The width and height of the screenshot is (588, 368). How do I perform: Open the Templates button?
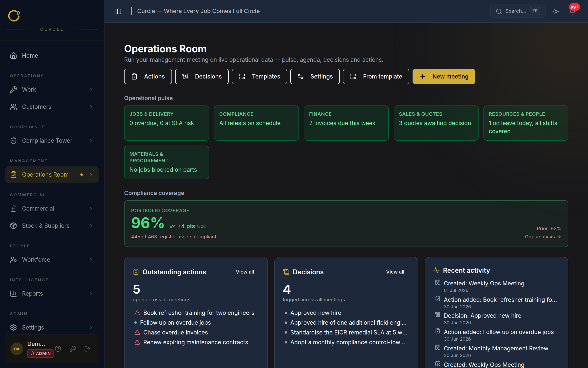point(259,76)
